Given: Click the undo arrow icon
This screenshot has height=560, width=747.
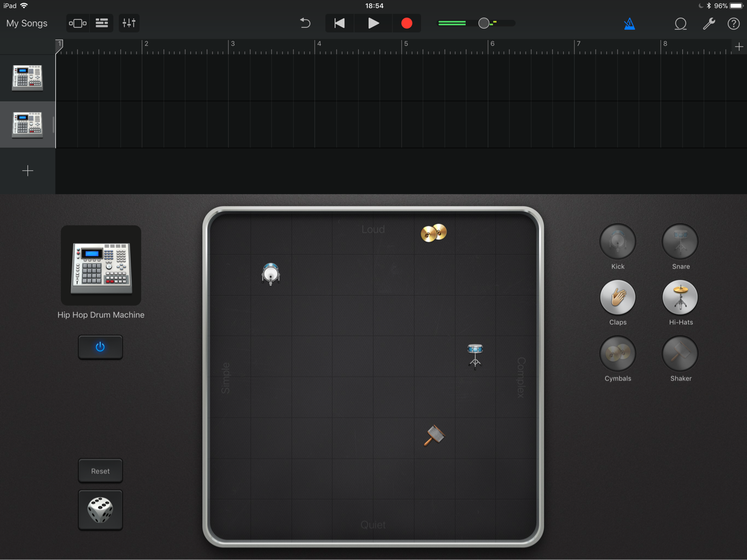Looking at the screenshot, I should 305,23.
